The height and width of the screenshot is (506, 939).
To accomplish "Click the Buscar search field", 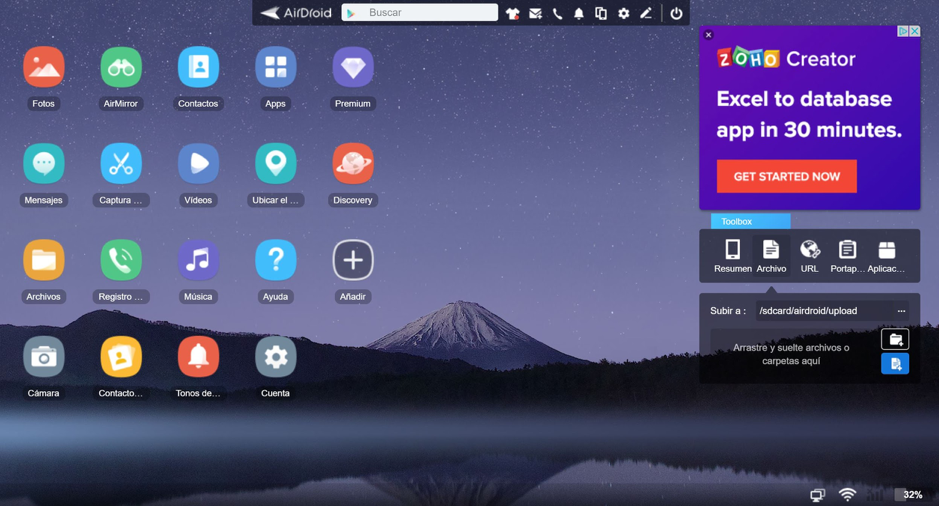I will coord(419,13).
